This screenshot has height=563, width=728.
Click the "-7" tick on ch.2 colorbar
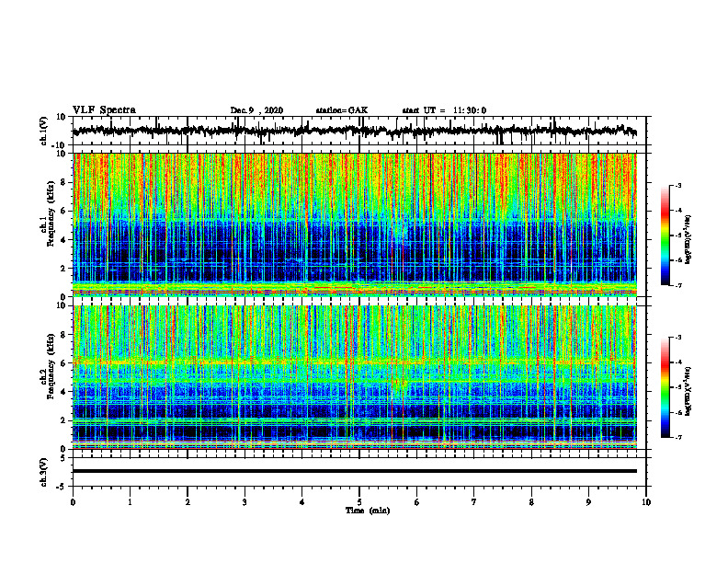(x=678, y=438)
